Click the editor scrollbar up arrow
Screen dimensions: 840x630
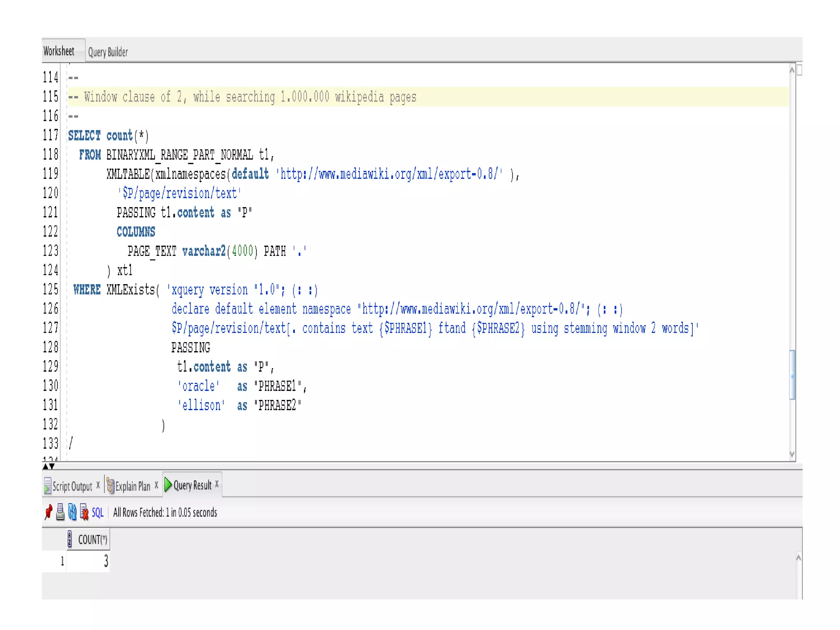pyautogui.click(x=792, y=70)
